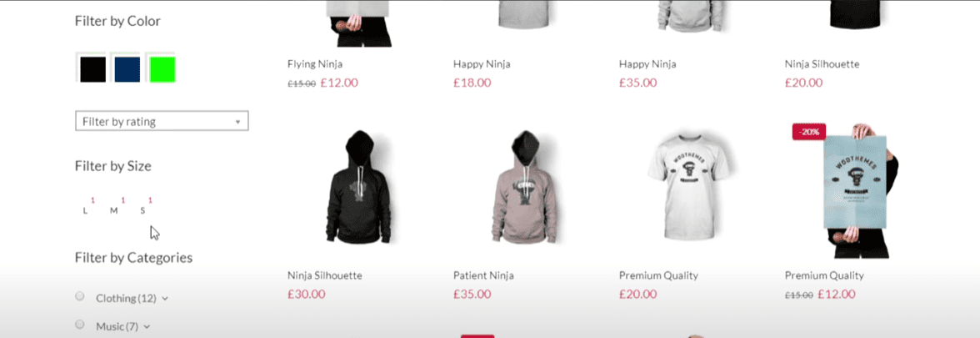Filter products by size L

(x=86, y=210)
